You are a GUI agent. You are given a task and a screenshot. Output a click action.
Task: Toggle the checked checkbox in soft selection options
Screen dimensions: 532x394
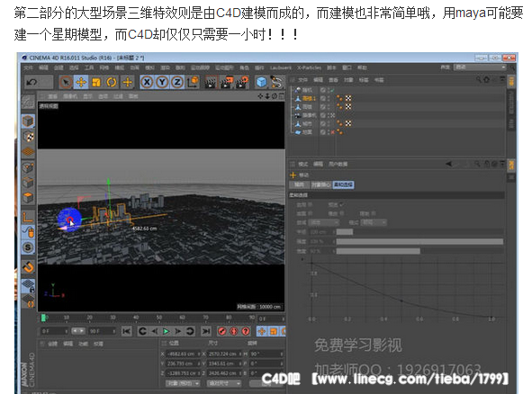tap(341, 205)
